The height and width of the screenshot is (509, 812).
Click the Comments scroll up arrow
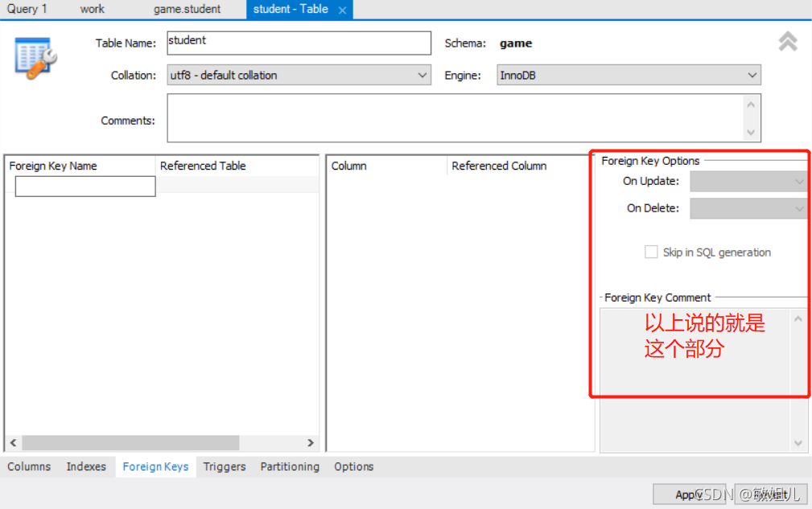click(752, 105)
